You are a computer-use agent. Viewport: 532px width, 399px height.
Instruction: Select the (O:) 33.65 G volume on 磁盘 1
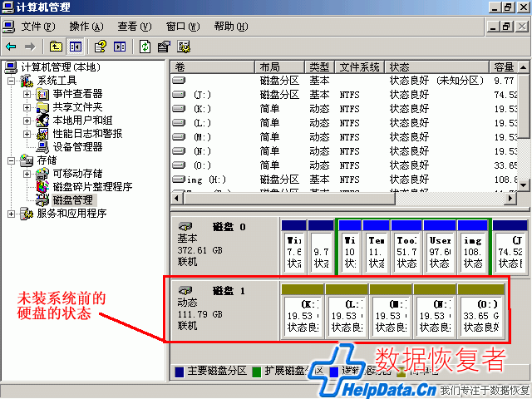481,312
